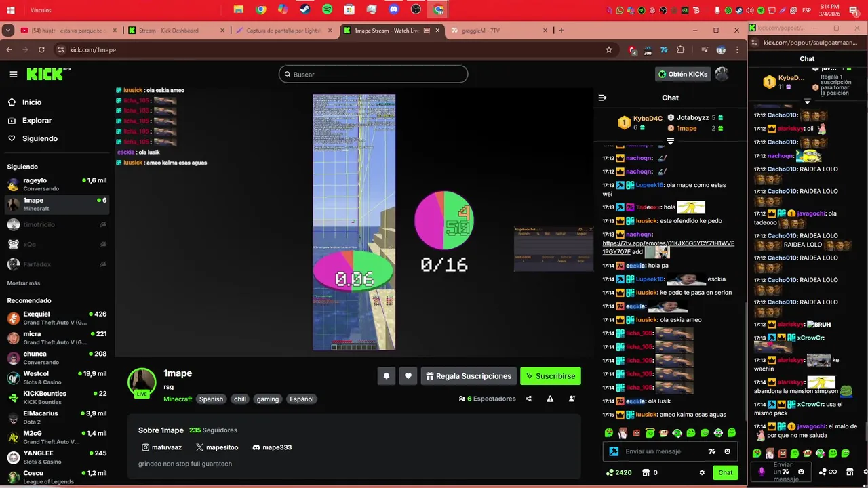Open Discord from the taskbar
The image size is (868, 488).
(393, 9)
